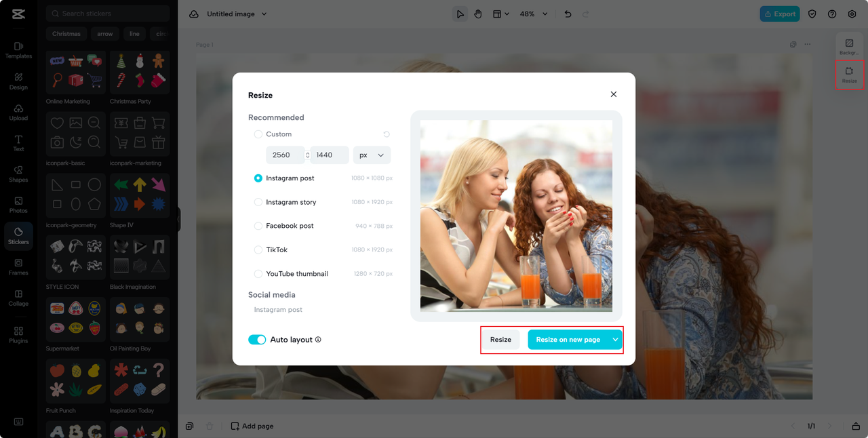Open the Photos sidebar panel

click(x=18, y=205)
